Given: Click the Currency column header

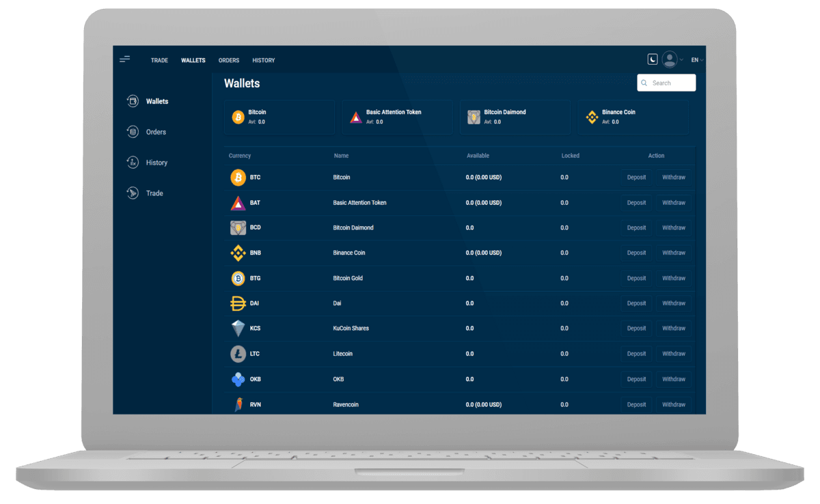Looking at the screenshot, I should [x=240, y=156].
